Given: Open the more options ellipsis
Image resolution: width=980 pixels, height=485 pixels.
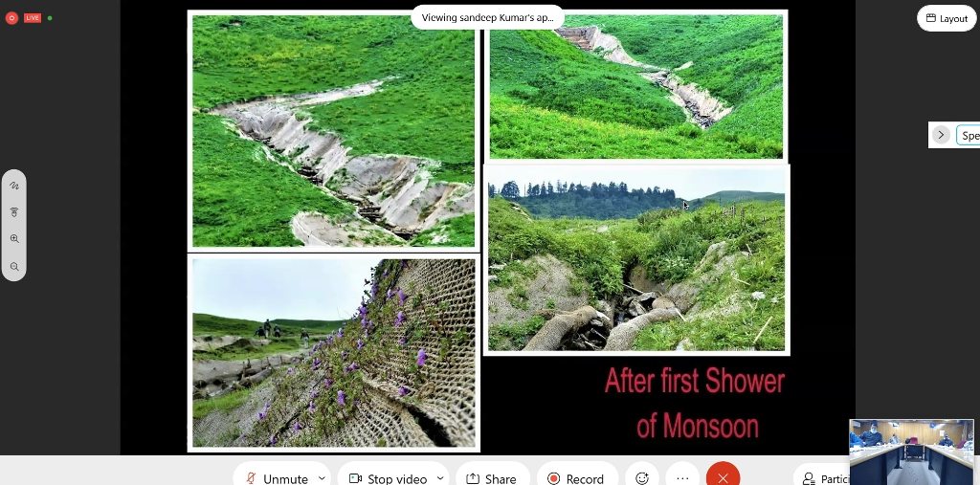Looking at the screenshot, I should click(682, 478).
